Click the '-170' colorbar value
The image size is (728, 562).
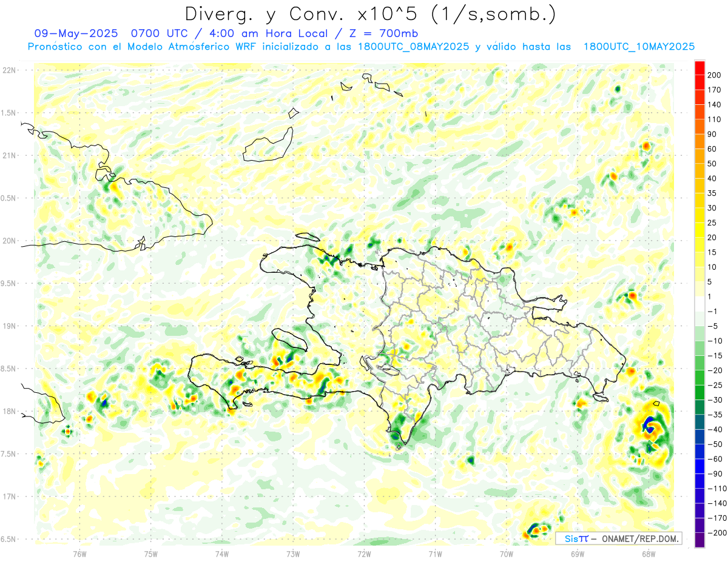click(717, 518)
